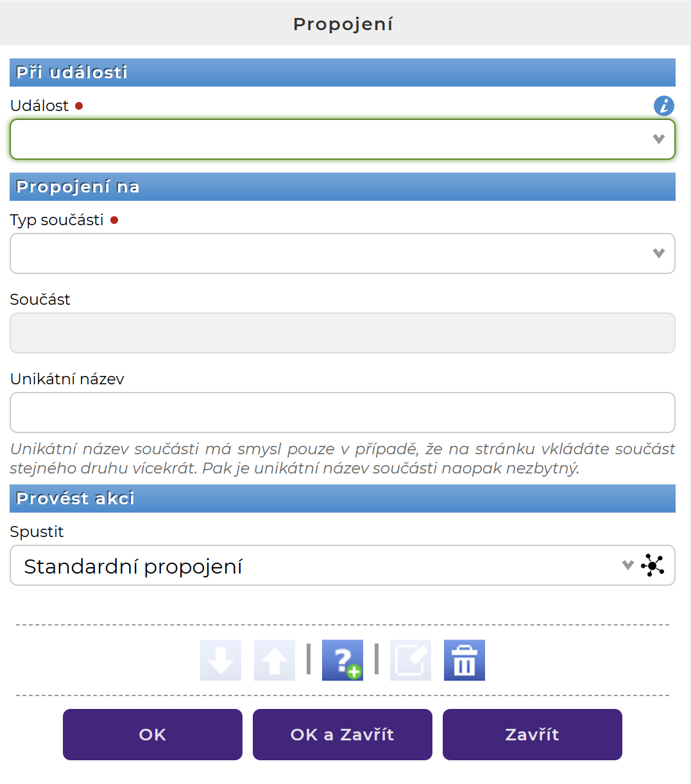The height and width of the screenshot is (784, 691).
Task: Open the Událost dropdown
Action: (342, 139)
